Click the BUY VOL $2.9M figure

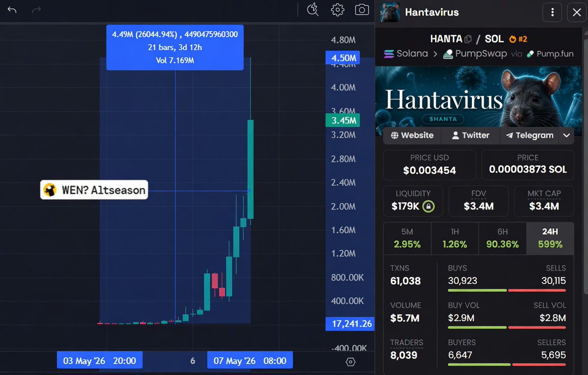click(461, 318)
